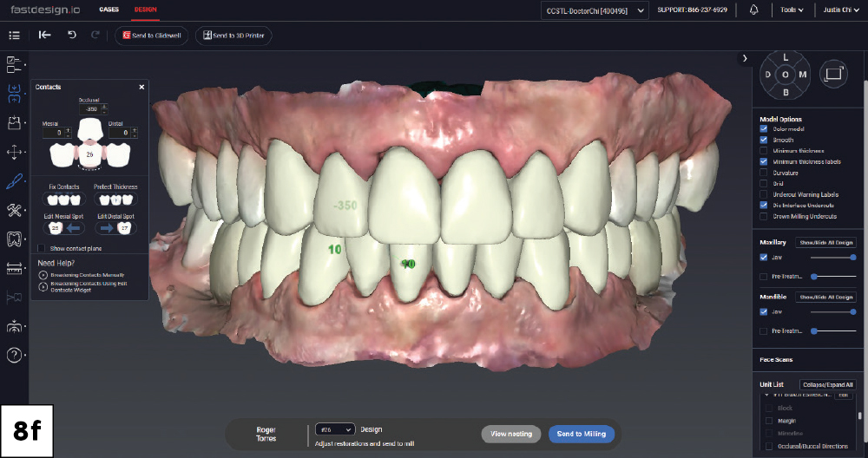Check Show contact plane

click(41, 248)
